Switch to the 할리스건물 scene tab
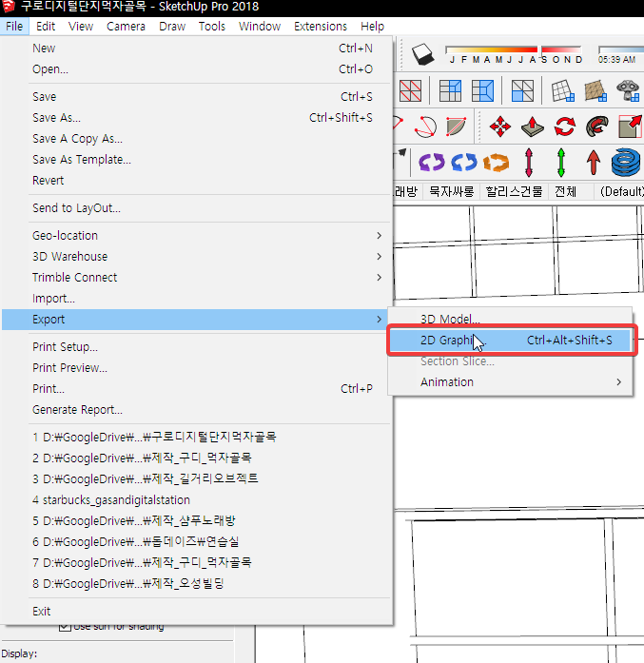Screen dimensions: 644x663 pyautogui.click(x=514, y=191)
